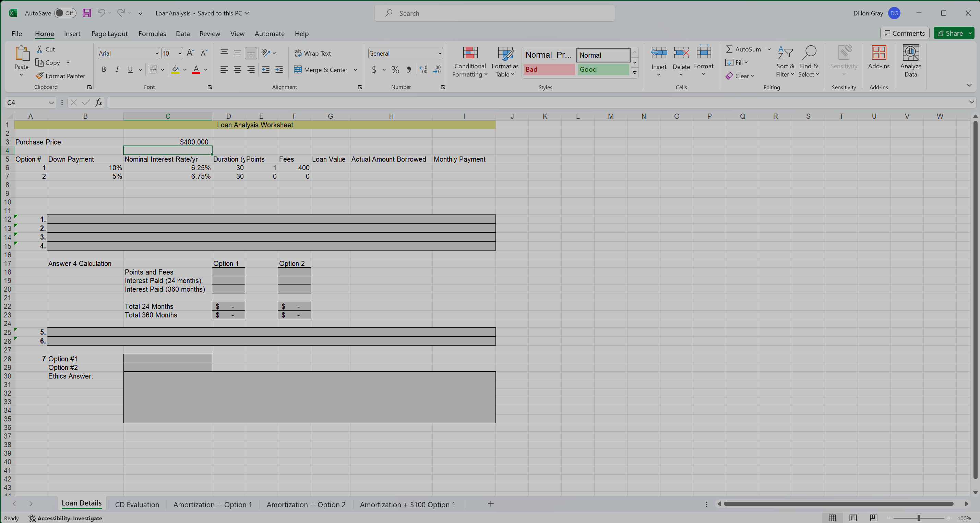The height and width of the screenshot is (523, 980).
Task: Click Accessibility: Investigate in status bar
Action: pos(65,518)
